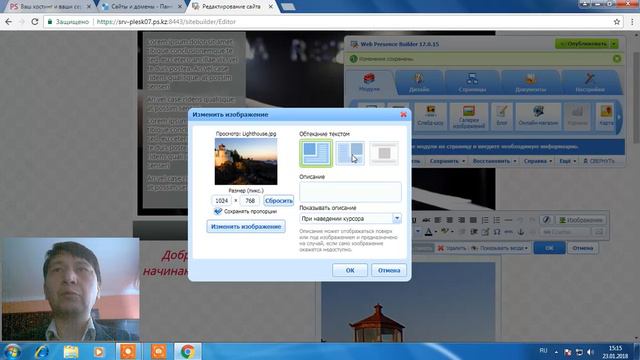Click omega special character icon
This screenshot has width=640, height=360.
pyautogui.click(x=497, y=232)
